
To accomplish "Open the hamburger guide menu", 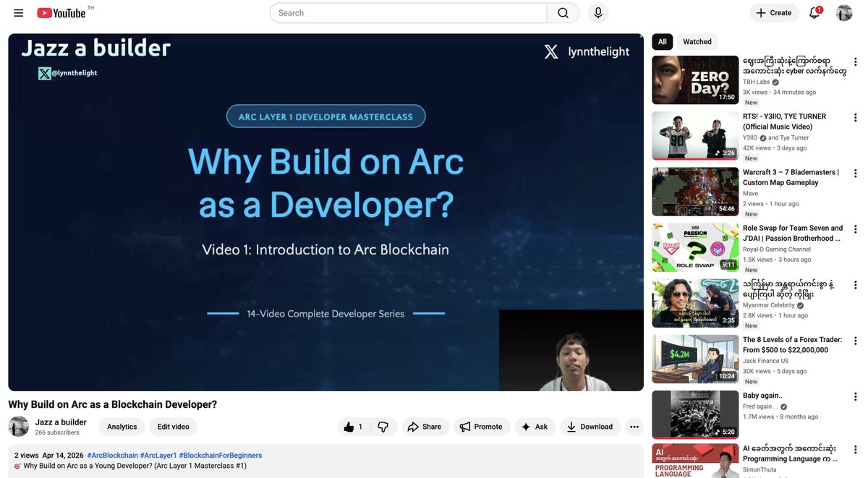I will pos(19,13).
